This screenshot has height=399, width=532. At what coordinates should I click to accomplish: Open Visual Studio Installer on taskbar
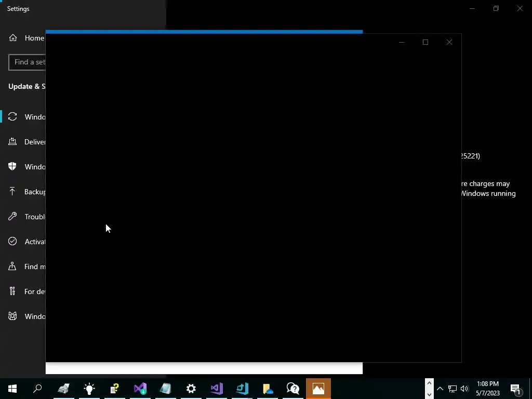pyautogui.click(x=140, y=389)
